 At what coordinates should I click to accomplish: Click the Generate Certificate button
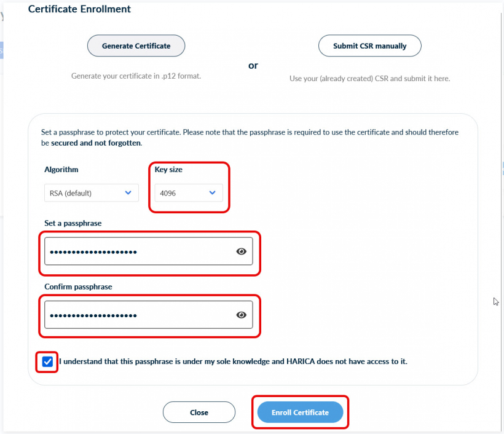pos(136,46)
